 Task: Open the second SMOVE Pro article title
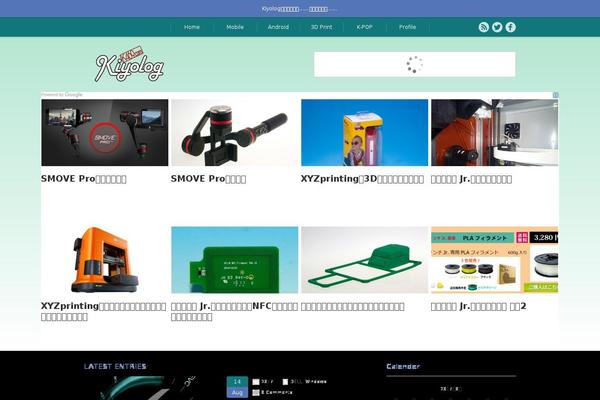click(209, 179)
